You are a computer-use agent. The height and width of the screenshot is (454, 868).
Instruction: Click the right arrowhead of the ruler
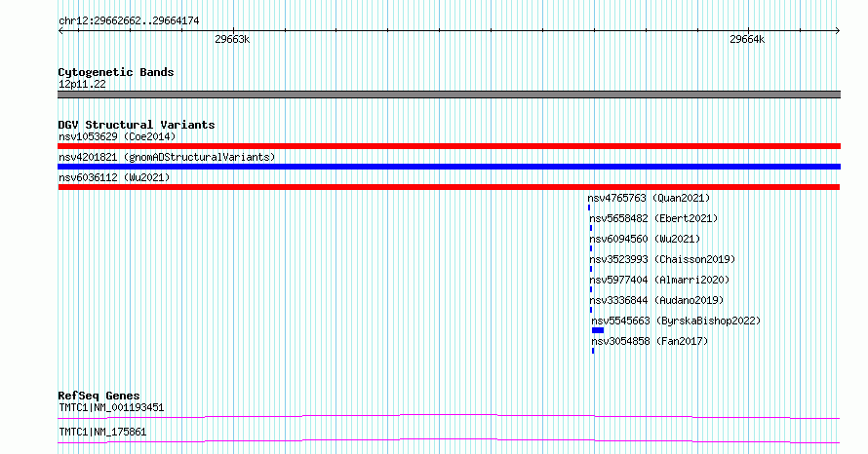point(838,31)
